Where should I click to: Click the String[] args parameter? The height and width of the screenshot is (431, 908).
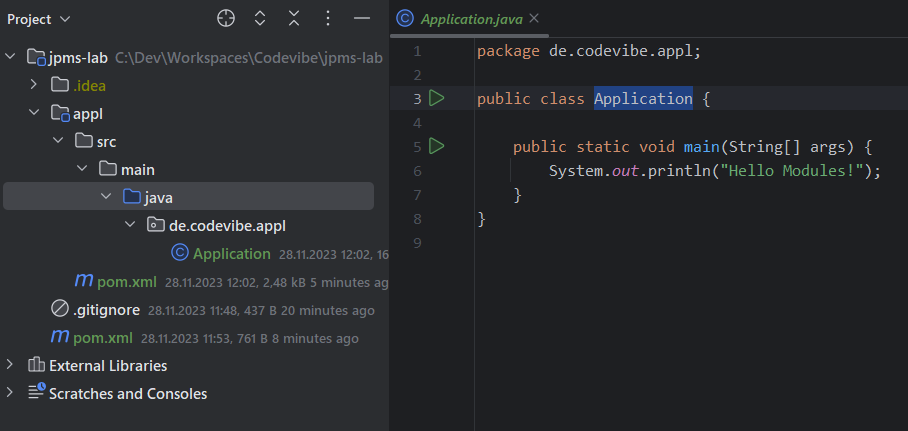click(x=787, y=147)
